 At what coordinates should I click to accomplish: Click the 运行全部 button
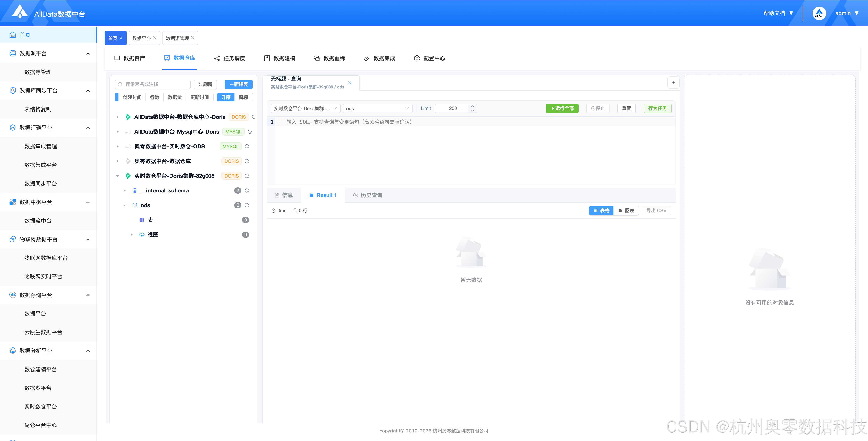(562, 108)
